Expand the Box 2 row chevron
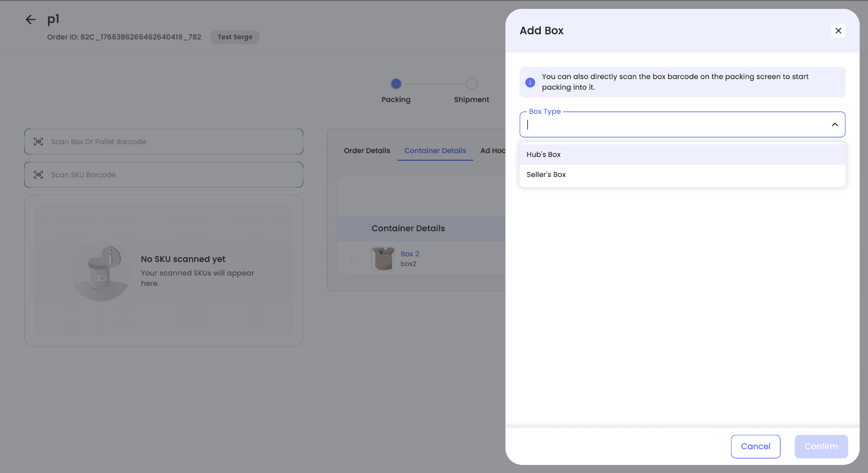The height and width of the screenshot is (473, 868). tap(351, 259)
